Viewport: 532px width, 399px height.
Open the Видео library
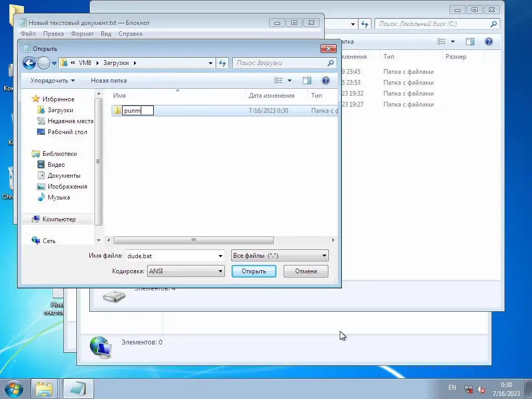pyautogui.click(x=56, y=165)
